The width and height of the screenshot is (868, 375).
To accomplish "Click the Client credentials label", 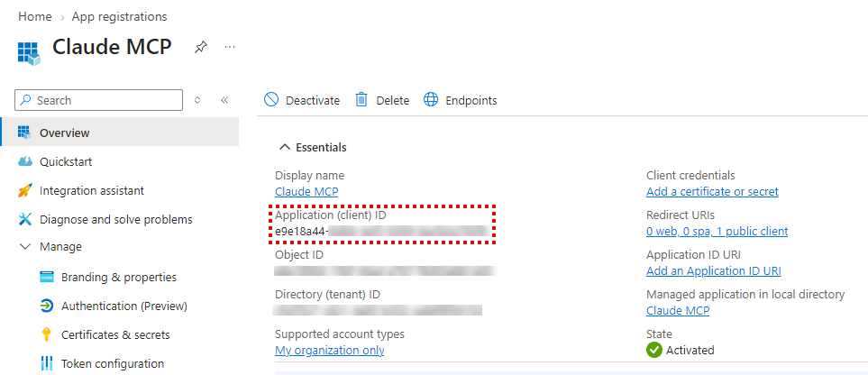I will click(x=690, y=175).
